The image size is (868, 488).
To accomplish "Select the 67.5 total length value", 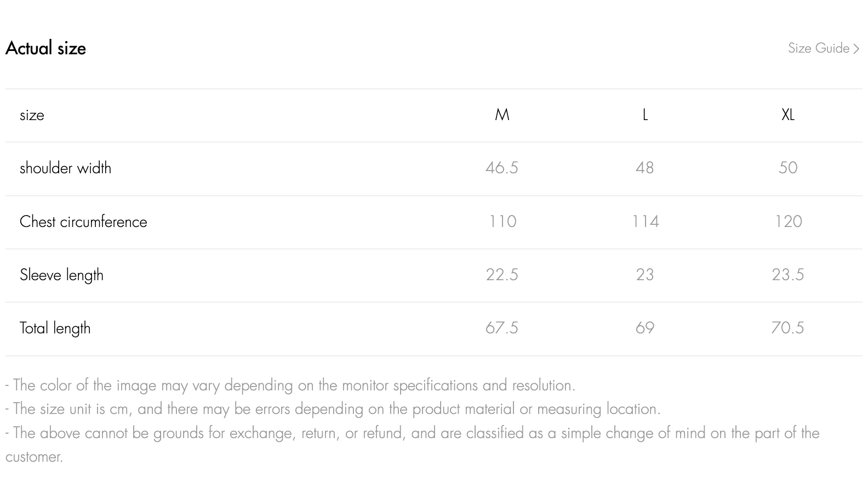I will pos(502,328).
